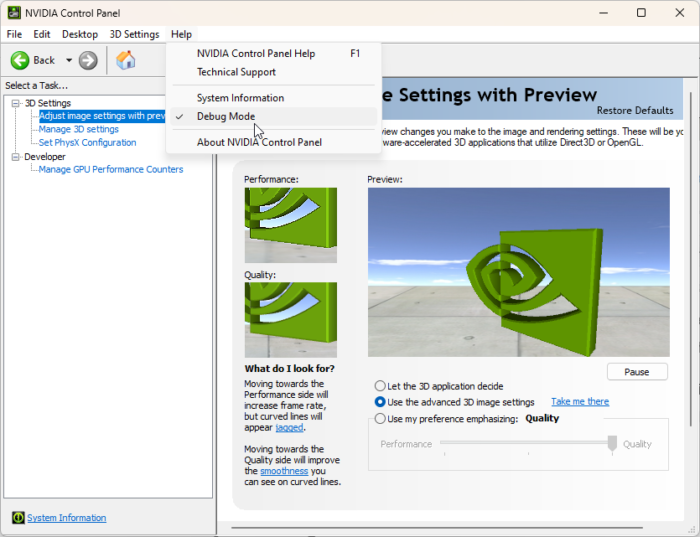
Task: Click the large 3D Preview image
Action: point(518,272)
